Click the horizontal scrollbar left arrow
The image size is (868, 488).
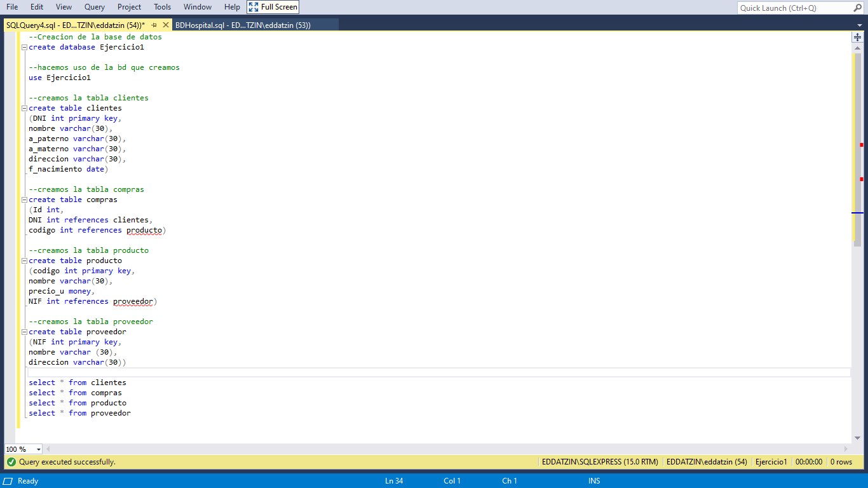pos(48,449)
